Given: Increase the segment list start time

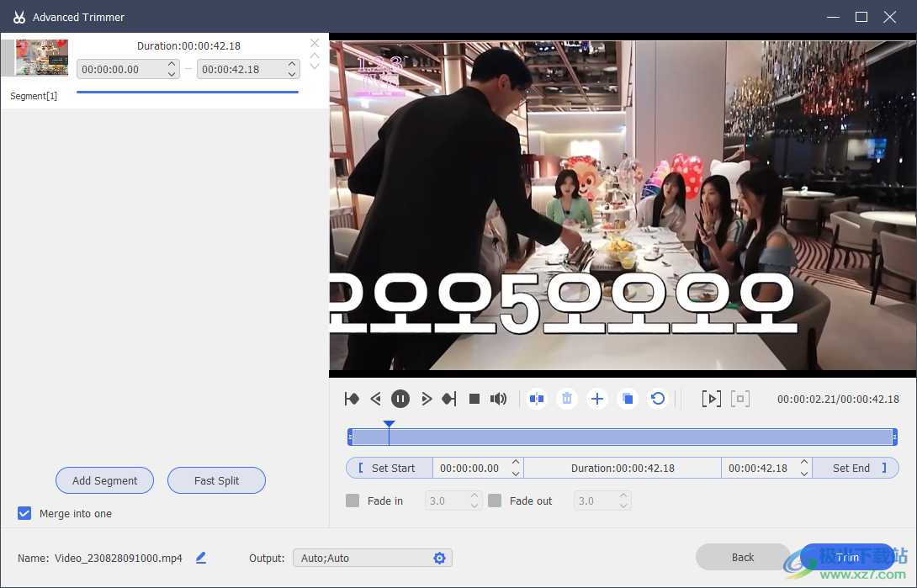Looking at the screenshot, I should coord(172,64).
